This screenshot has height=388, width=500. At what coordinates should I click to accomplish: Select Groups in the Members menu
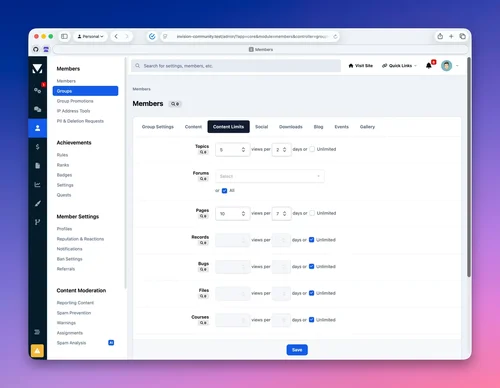pyautogui.click(x=85, y=91)
